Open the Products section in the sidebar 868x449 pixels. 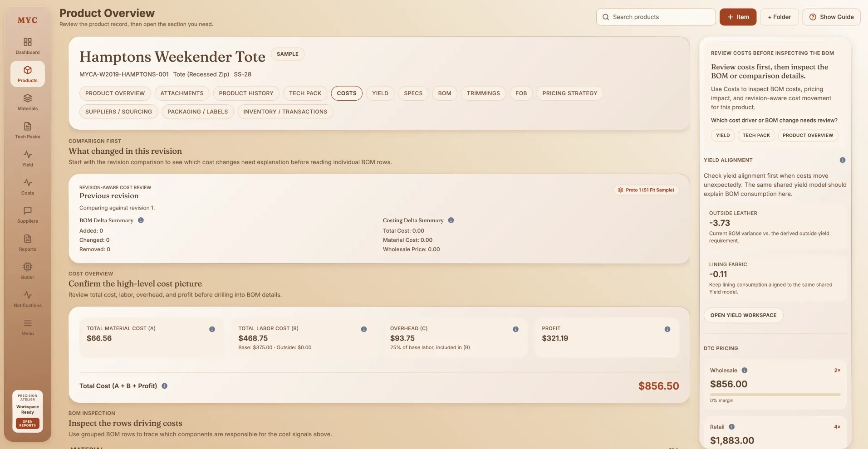(28, 74)
